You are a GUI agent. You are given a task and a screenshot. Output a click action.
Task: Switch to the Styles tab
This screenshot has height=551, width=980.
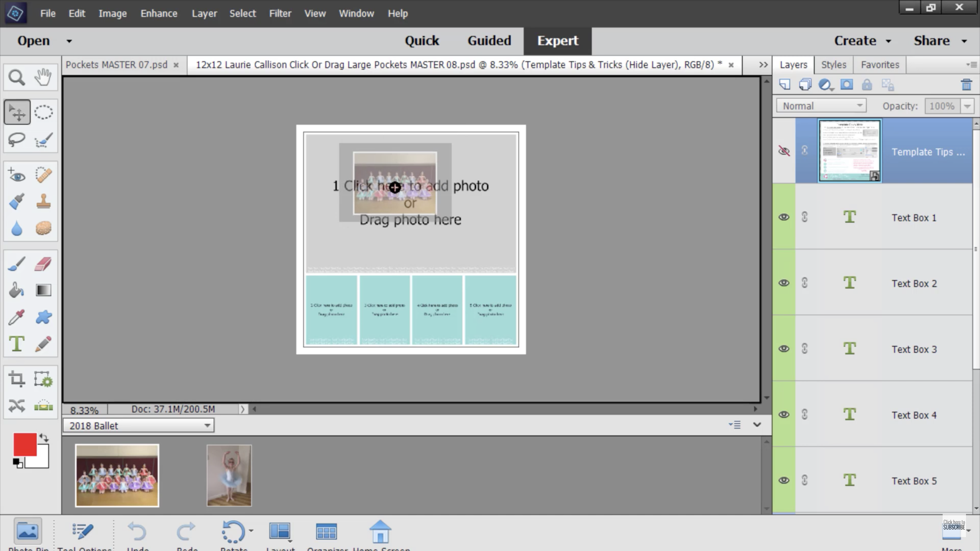(x=834, y=65)
